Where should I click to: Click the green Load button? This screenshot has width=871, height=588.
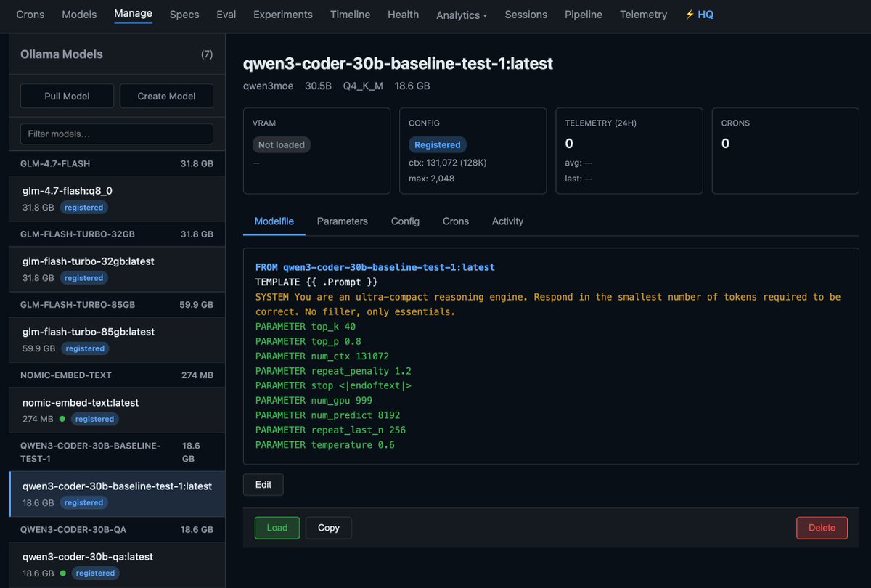[277, 528]
